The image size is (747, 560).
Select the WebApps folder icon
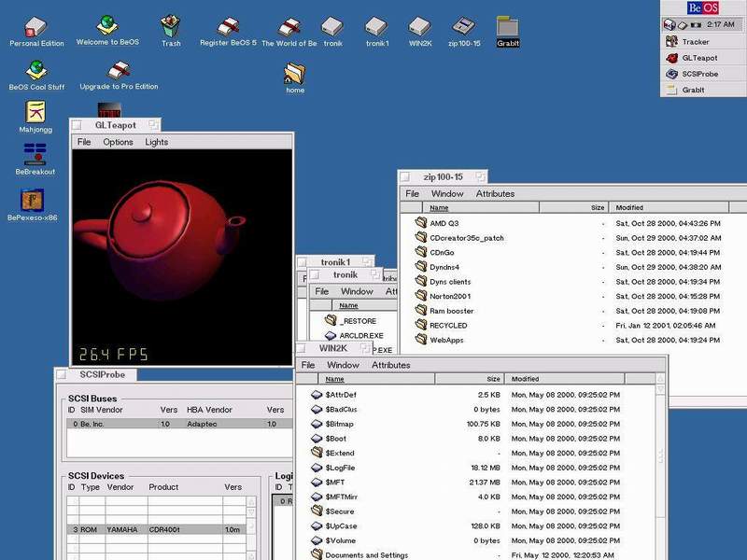[x=421, y=339]
